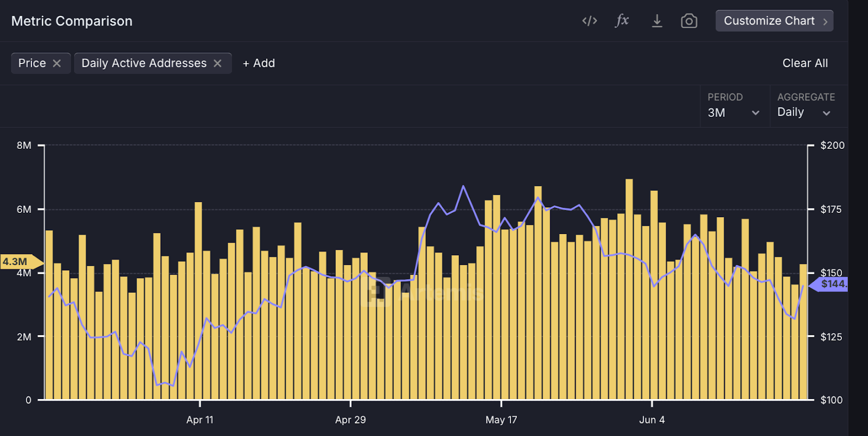Click the $144 price value marker
This screenshot has height=436, width=868.
[x=829, y=284]
